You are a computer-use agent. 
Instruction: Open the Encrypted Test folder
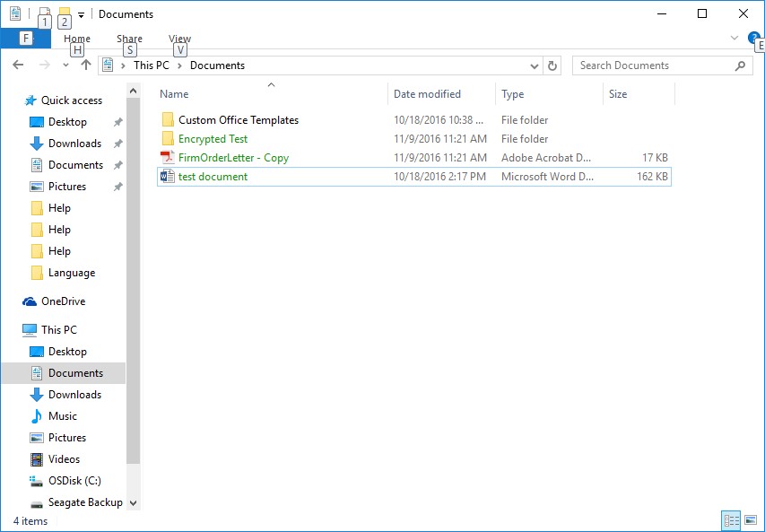pos(213,139)
